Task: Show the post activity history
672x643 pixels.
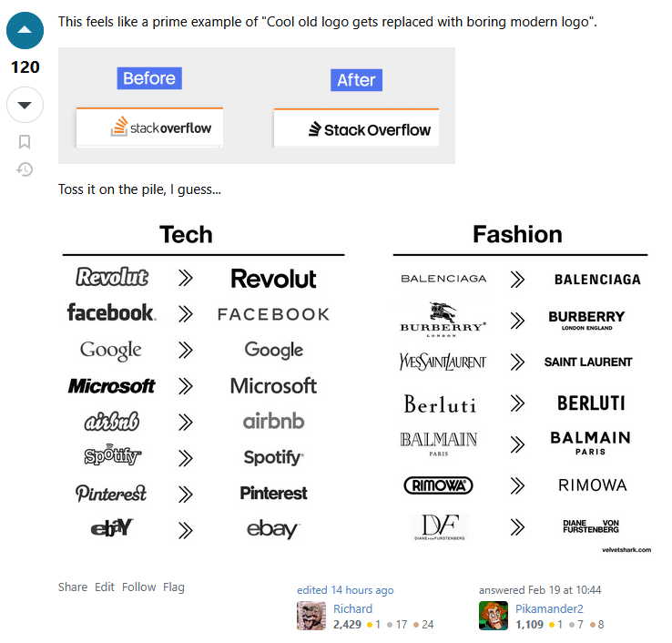Action: [25, 168]
